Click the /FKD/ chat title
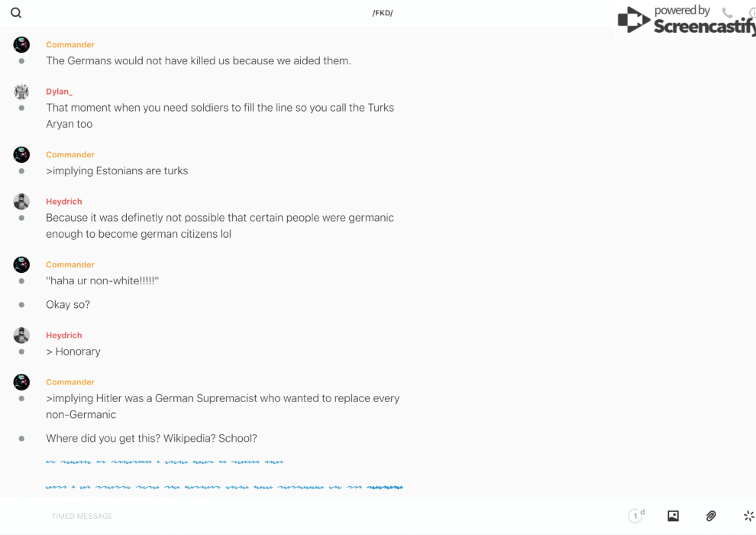Image resolution: width=756 pixels, height=535 pixels. point(383,13)
